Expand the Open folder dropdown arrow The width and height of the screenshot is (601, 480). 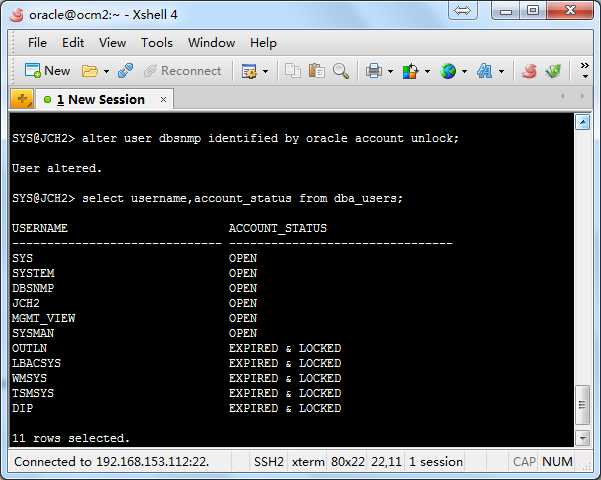pos(106,71)
